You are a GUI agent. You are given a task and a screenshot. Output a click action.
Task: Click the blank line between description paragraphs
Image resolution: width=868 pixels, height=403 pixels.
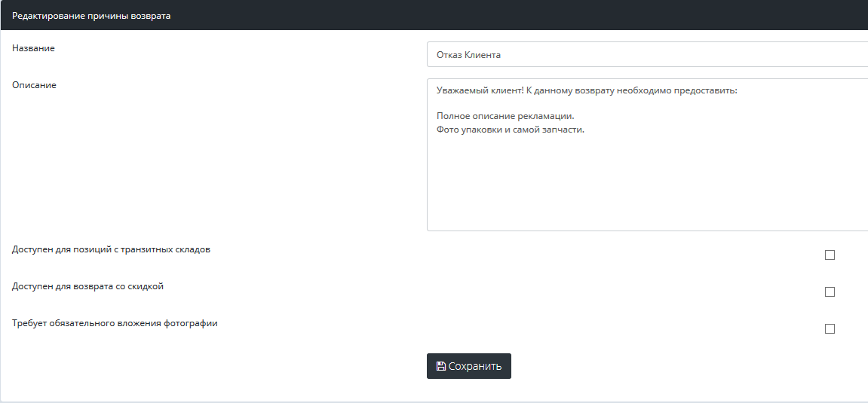pos(603,104)
